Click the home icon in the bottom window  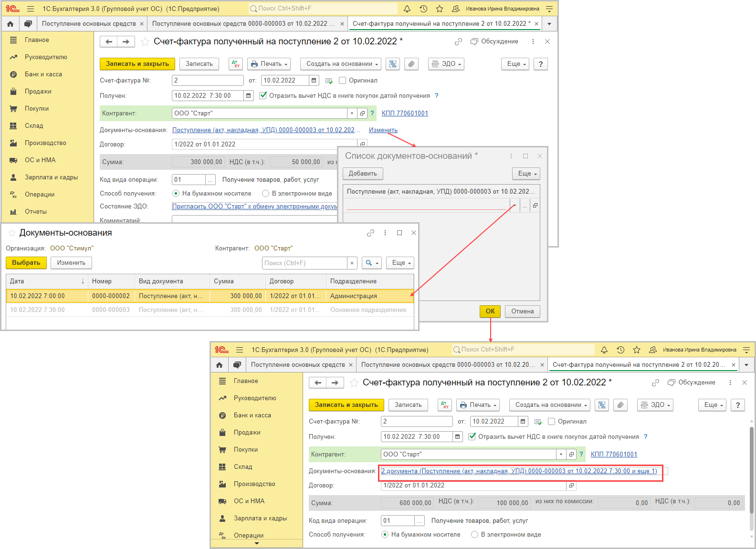coord(220,365)
